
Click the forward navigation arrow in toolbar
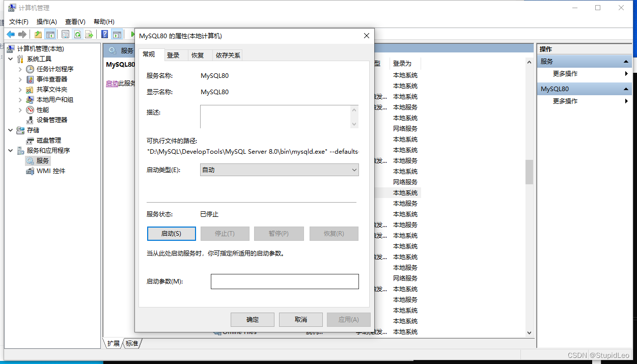click(22, 34)
